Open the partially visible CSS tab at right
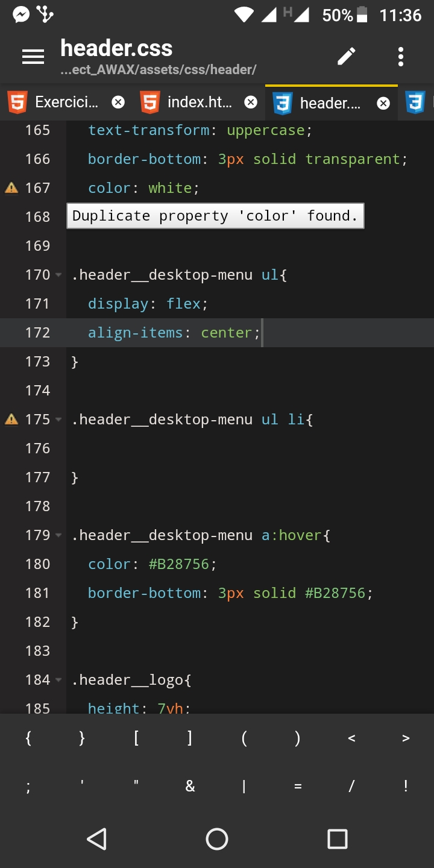The width and height of the screenshot is (434, 868). [416, 102]
